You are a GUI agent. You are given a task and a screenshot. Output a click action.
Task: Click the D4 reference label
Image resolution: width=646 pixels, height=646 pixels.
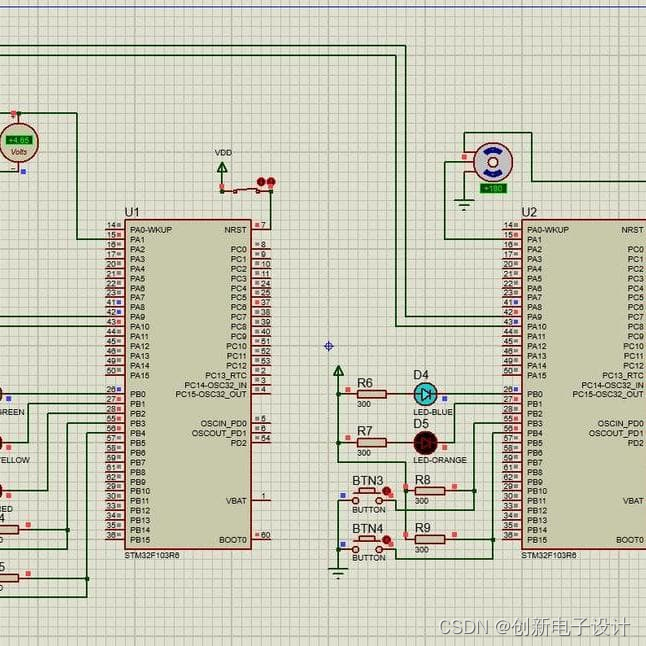pos(421,375)
